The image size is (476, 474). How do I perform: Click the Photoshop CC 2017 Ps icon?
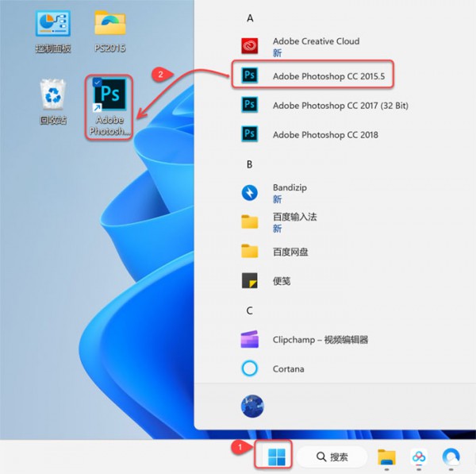250,105
